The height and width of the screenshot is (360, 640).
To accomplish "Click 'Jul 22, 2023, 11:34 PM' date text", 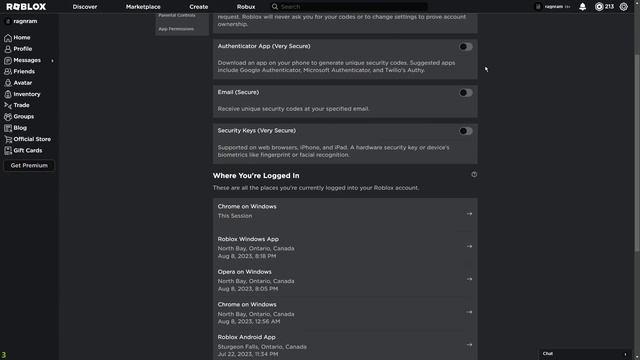I will pyautogui.click(x=248, y=354).
